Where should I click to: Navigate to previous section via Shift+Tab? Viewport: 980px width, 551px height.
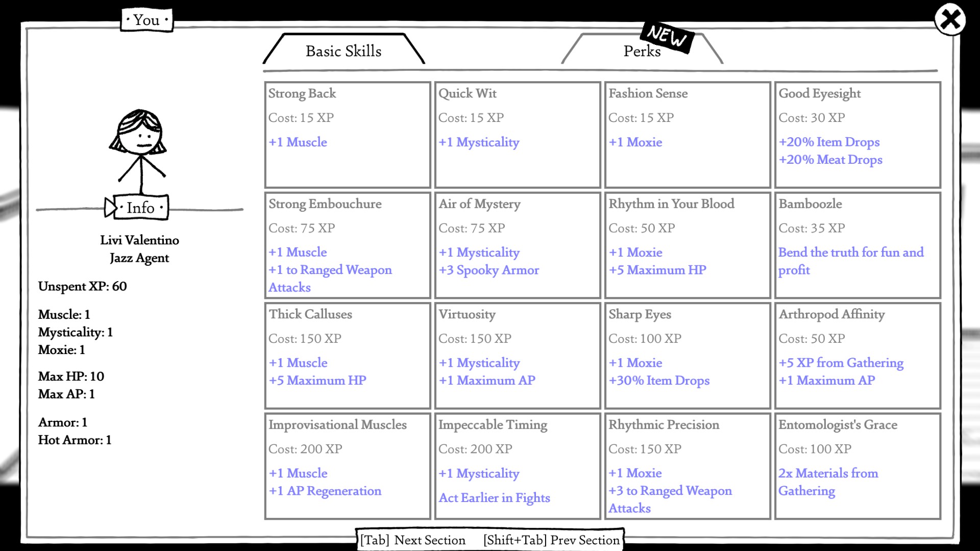[x=551, y=540]
